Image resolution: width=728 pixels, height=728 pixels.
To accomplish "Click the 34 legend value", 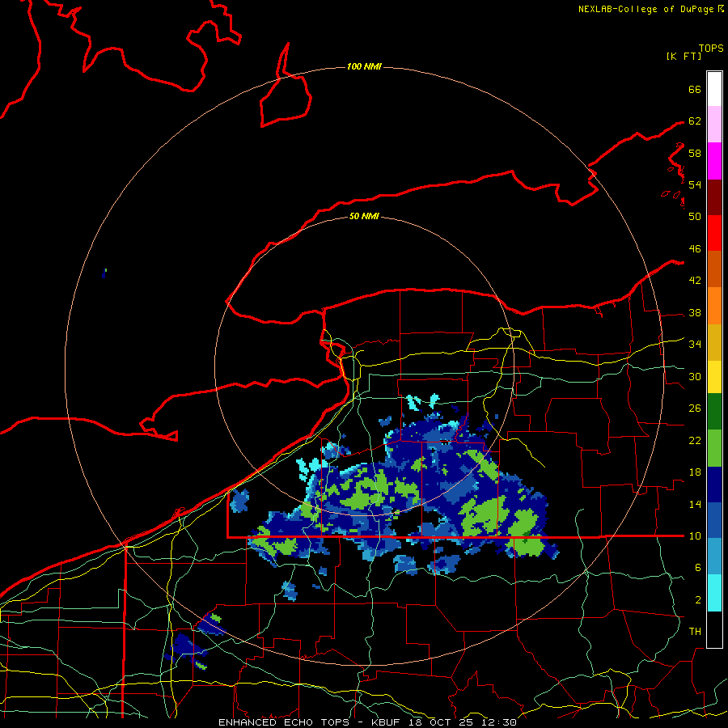I will (695, 345).
